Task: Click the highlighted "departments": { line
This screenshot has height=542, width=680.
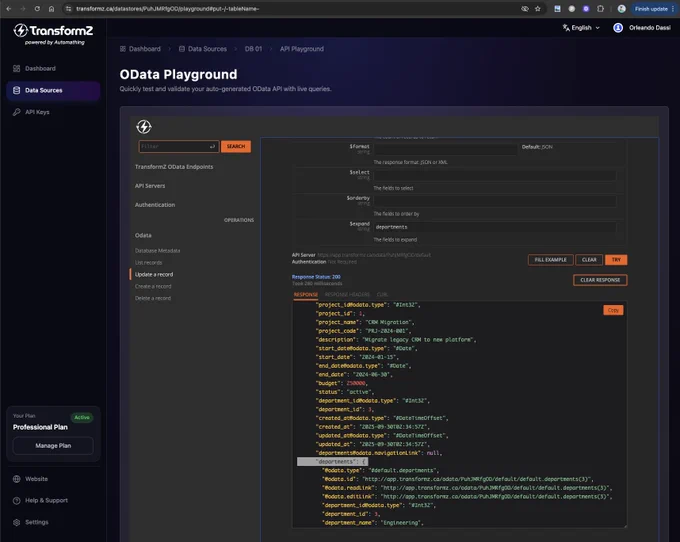Action: 333,462
